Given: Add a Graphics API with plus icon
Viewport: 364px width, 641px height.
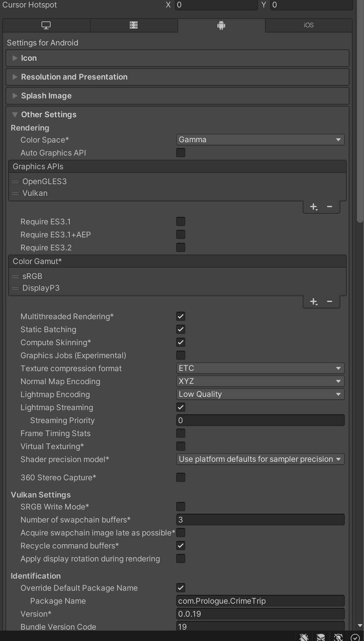Looking at the screenshot, I should coord(313,207).
